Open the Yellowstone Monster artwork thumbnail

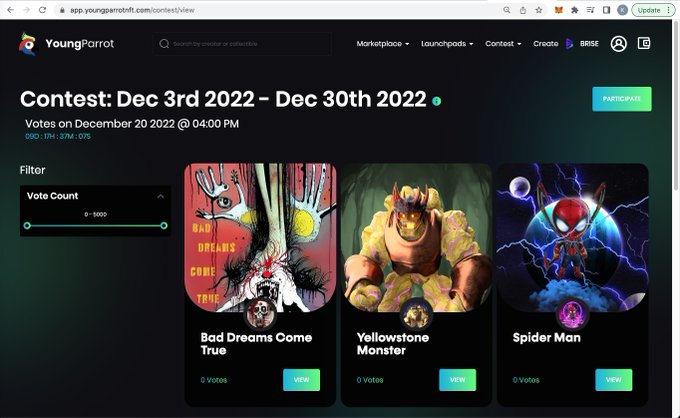pos(416,238)
